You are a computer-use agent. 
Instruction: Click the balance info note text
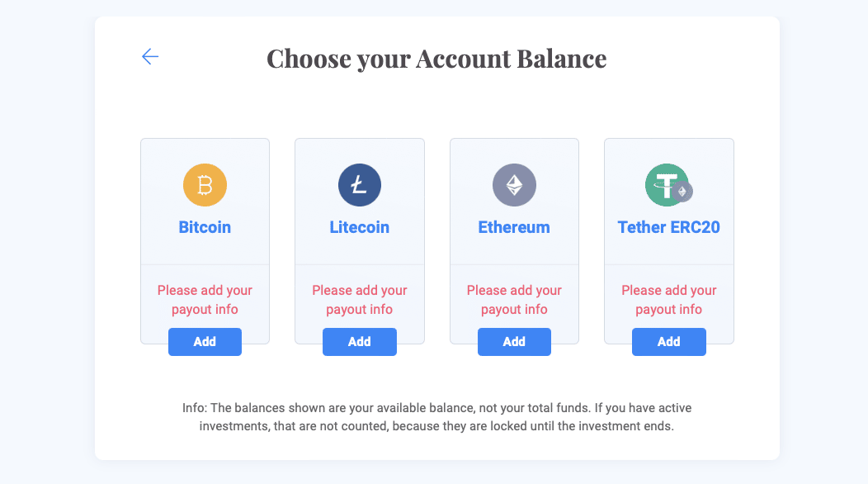436,417
